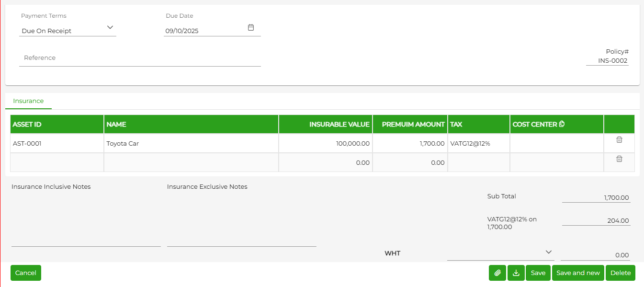
Task: Click the Delete button
Action: click(621, 273)
